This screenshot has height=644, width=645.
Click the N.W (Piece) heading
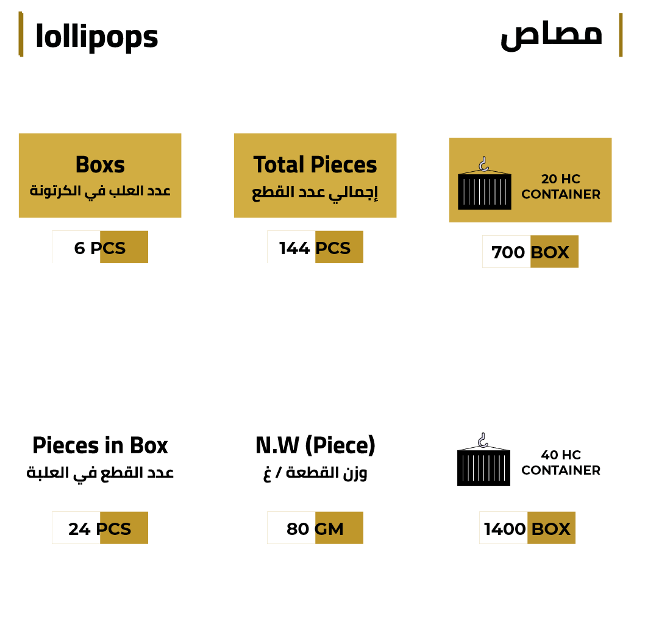(315, 446)
